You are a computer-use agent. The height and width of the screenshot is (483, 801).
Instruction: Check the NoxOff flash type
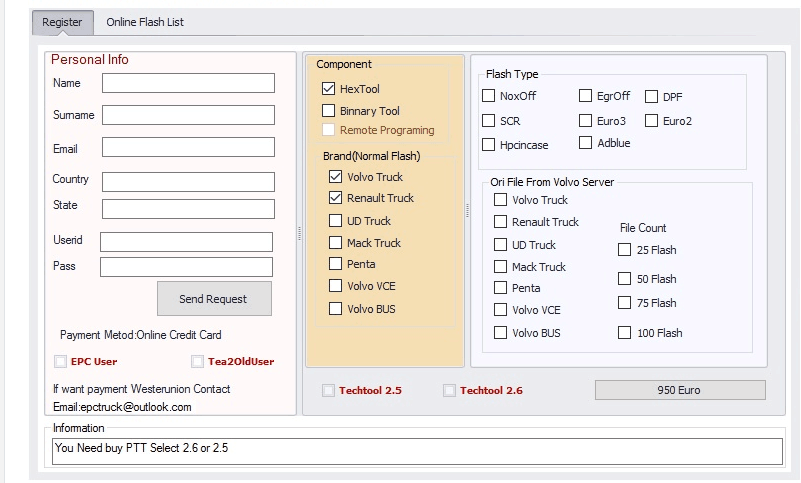489,96
